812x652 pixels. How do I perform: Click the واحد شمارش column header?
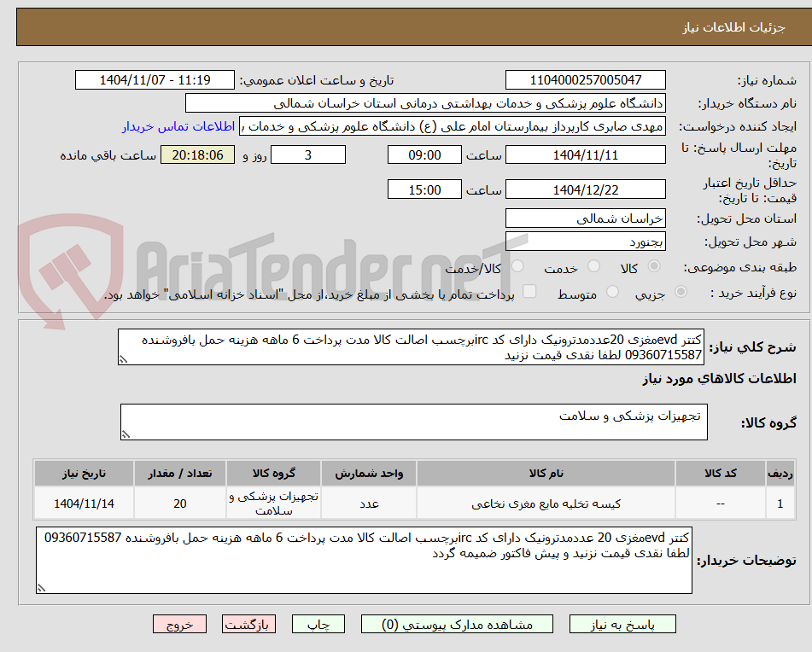(x=369, y=473)
